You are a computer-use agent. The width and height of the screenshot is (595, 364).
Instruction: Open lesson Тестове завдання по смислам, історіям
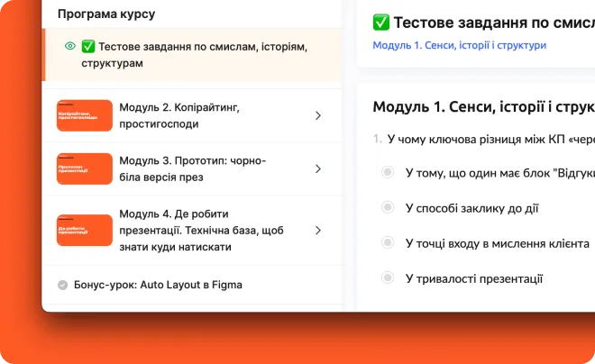[194, 55]
